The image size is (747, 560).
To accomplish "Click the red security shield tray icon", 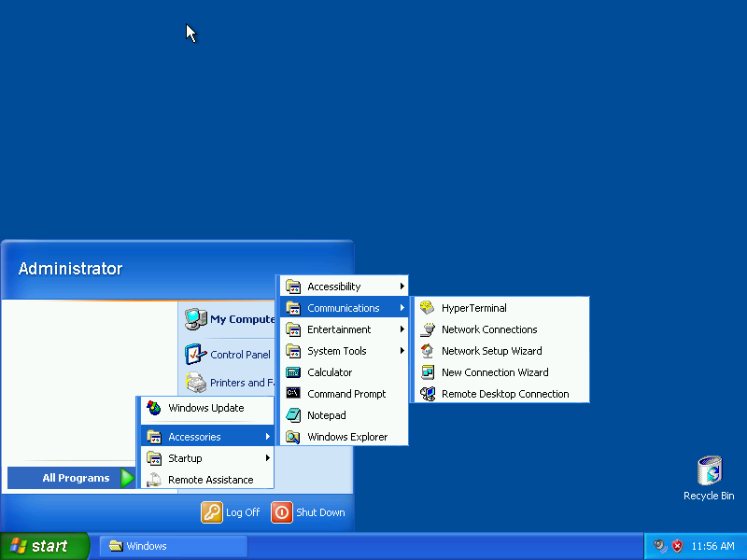I will (x=677, y=546).
